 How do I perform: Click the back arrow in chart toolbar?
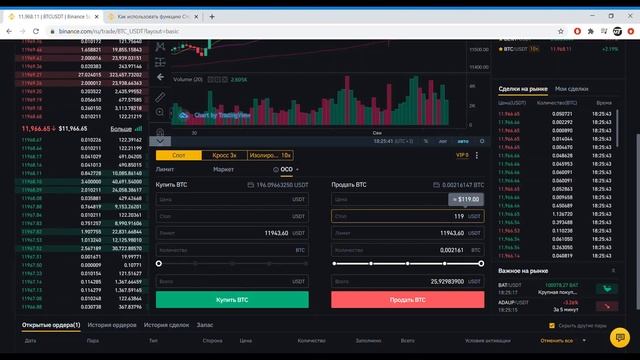tap(160, 77)
